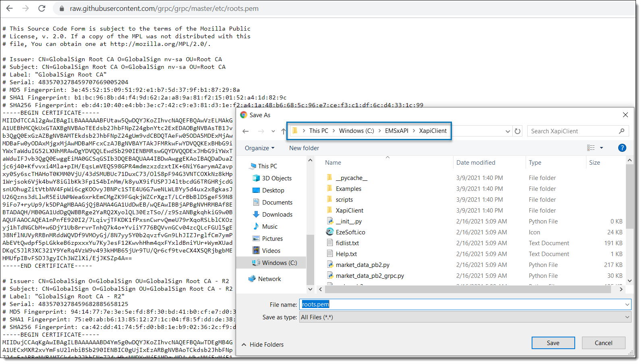This screenshot has height=364, width=642.
Task: Go forward in the Chrome browser
Action: pyautogui.click(x=26, y=8)
